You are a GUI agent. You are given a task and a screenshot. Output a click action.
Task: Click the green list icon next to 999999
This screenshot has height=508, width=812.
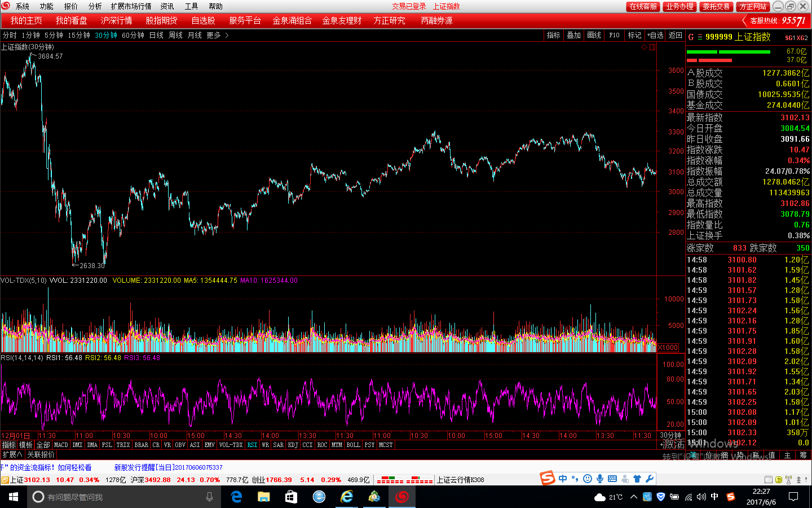pyautogui.click(x=700, y=37)
